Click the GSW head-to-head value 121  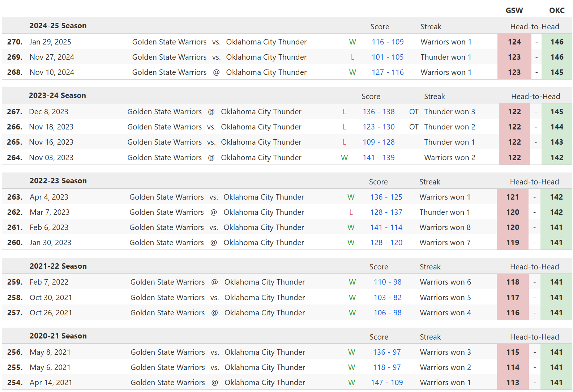point(513,197)
